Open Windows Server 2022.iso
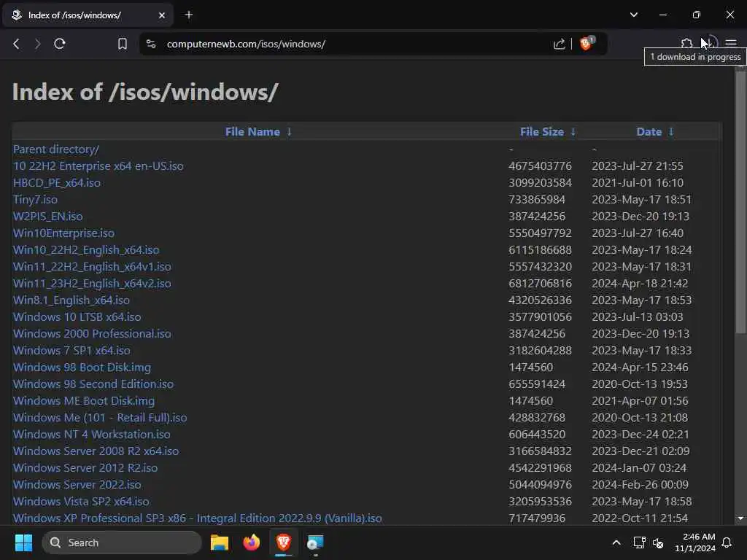This screenshot has height=560, width=747. 77,485
